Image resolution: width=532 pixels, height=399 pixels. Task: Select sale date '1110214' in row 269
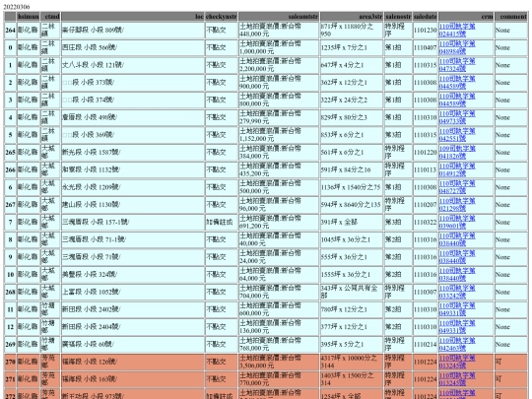tap(426, 345)
